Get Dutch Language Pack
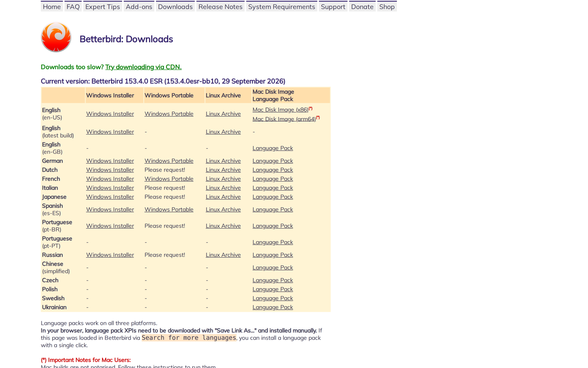 tap(273, 170)
